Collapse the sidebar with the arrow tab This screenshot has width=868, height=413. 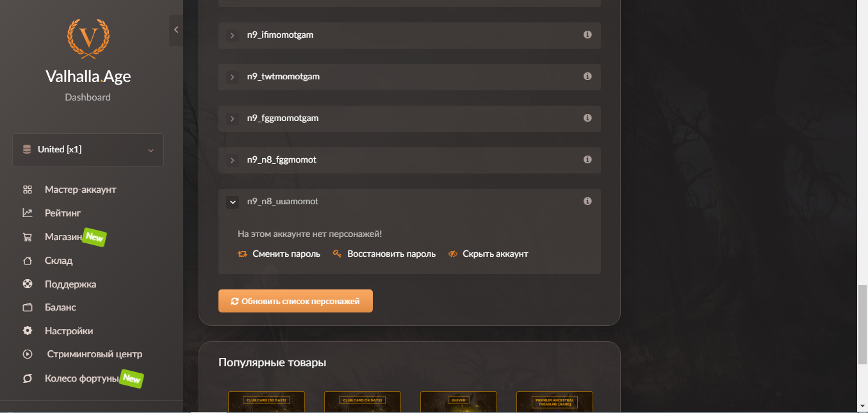176,30
